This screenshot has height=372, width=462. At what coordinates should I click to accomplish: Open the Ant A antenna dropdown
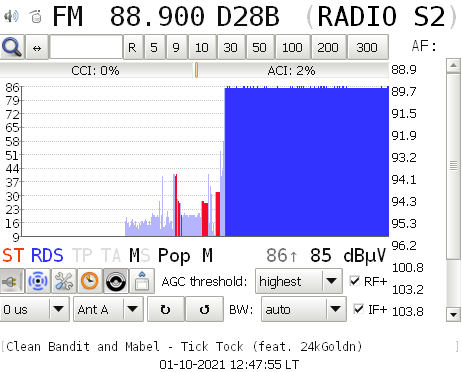(108, 309)
